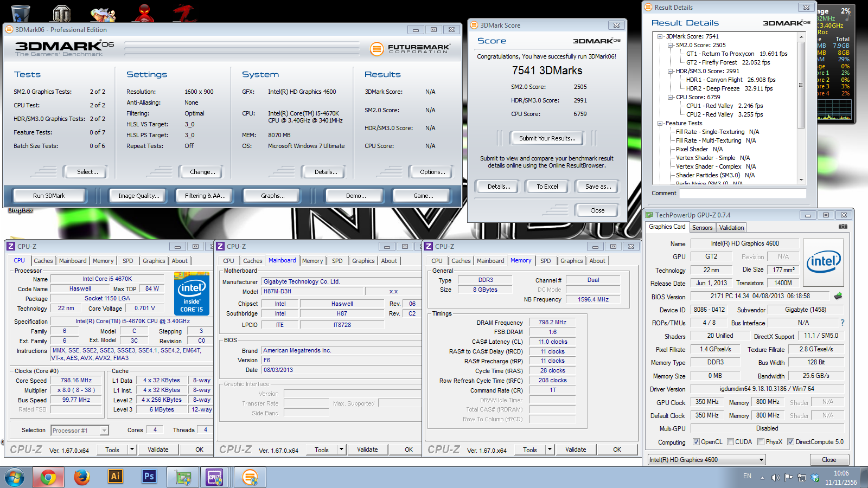Open Graphics tab in CPU-Z Memory window

click(571, 261)
